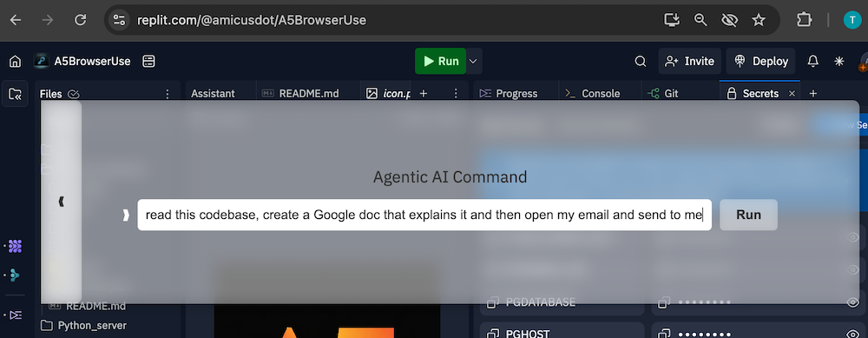This screenshot has height=338, width=868.
Task: Open the Python_server folder
Action: coord(84,325)
